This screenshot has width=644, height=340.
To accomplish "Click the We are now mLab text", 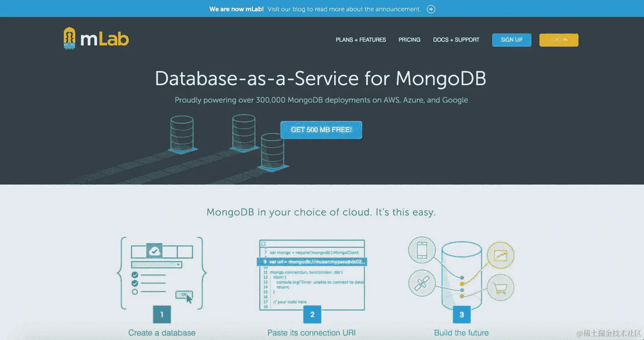I will pos(236,9).
